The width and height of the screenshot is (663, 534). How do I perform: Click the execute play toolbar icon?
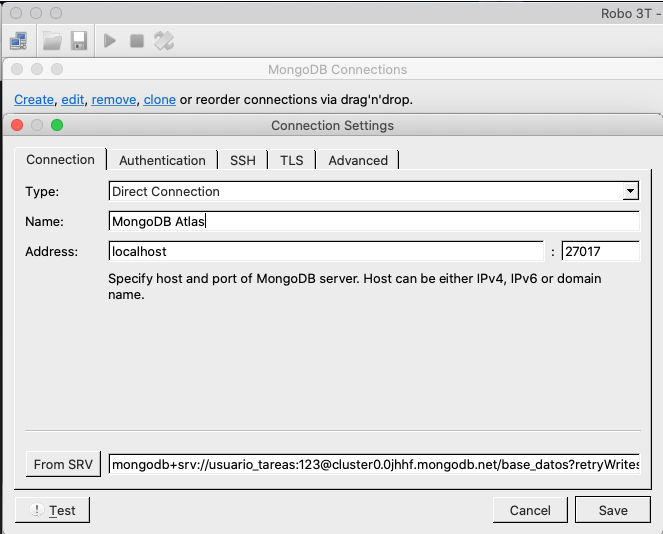point(110,41)
